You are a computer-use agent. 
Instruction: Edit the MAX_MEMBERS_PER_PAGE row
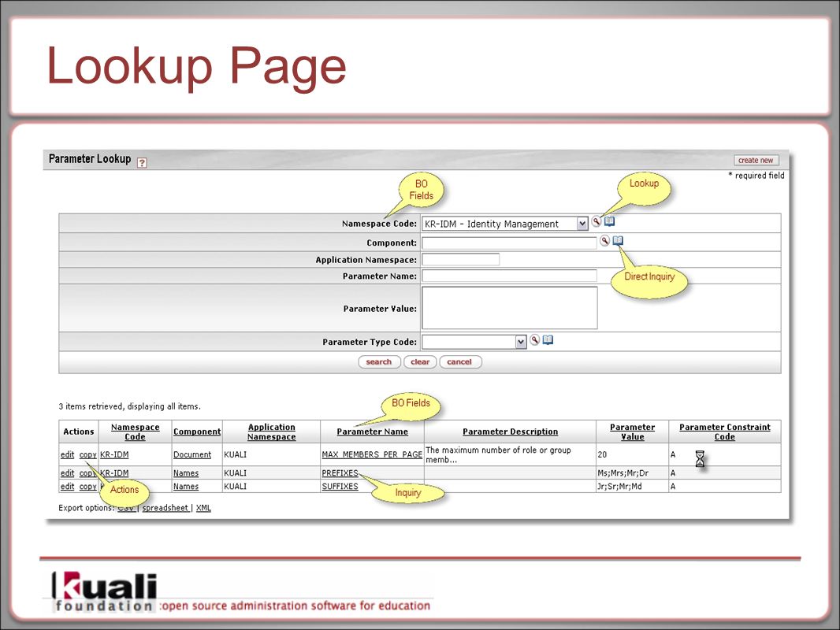(68, 454)
